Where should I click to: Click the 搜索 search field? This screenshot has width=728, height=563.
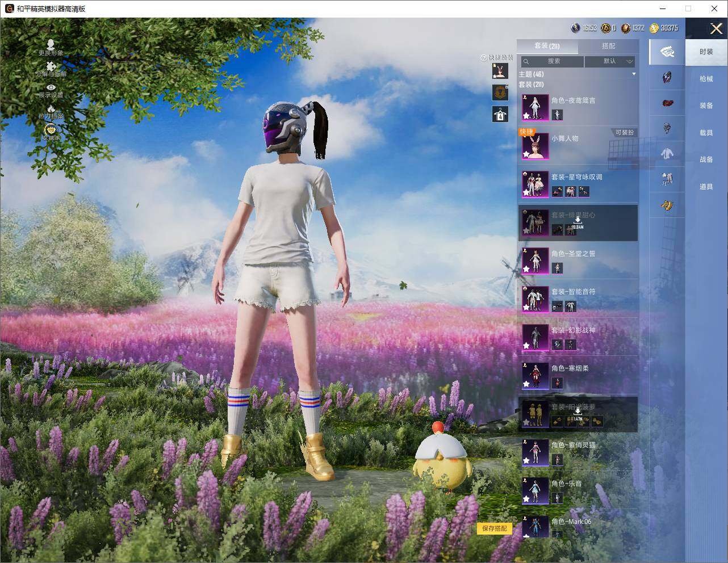[x=553, y=61]
